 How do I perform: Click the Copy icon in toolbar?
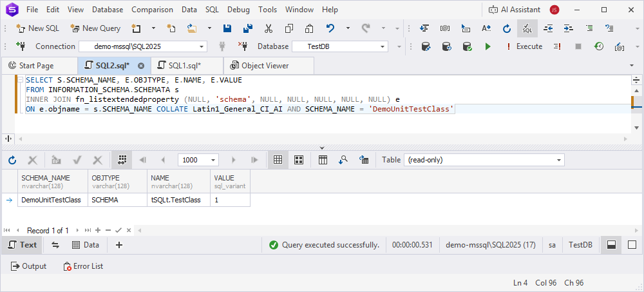pyautogui.click(x=289, y=28)
